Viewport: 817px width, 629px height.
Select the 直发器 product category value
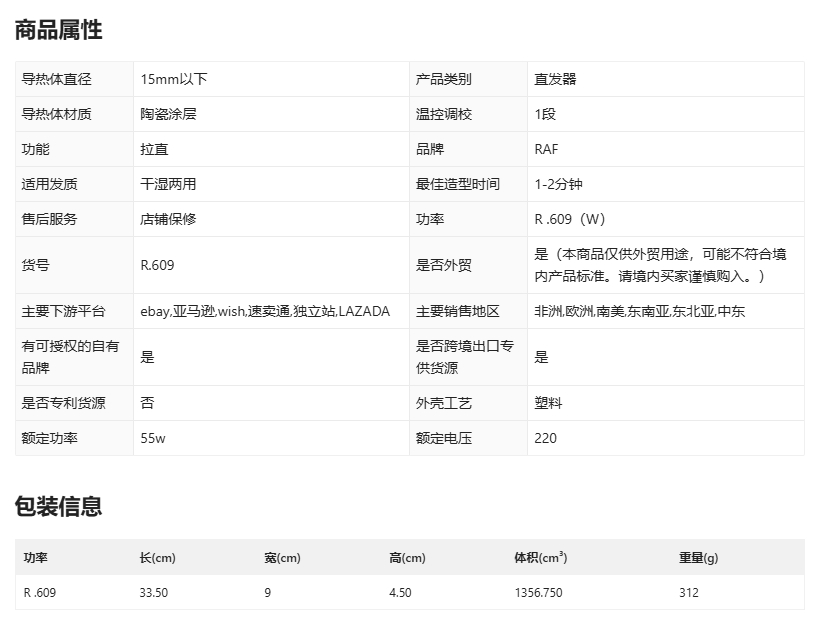(x=555, y=79)
